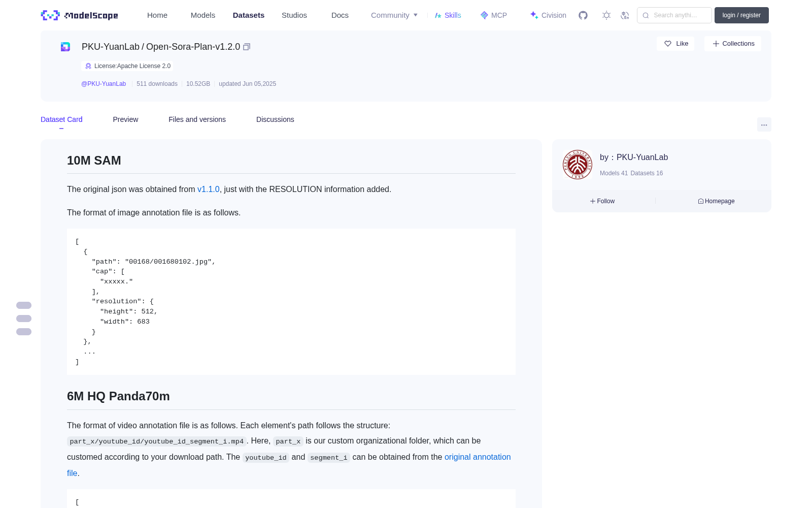Go to the Home page
812x508 pixels.
tap(157, 15)
